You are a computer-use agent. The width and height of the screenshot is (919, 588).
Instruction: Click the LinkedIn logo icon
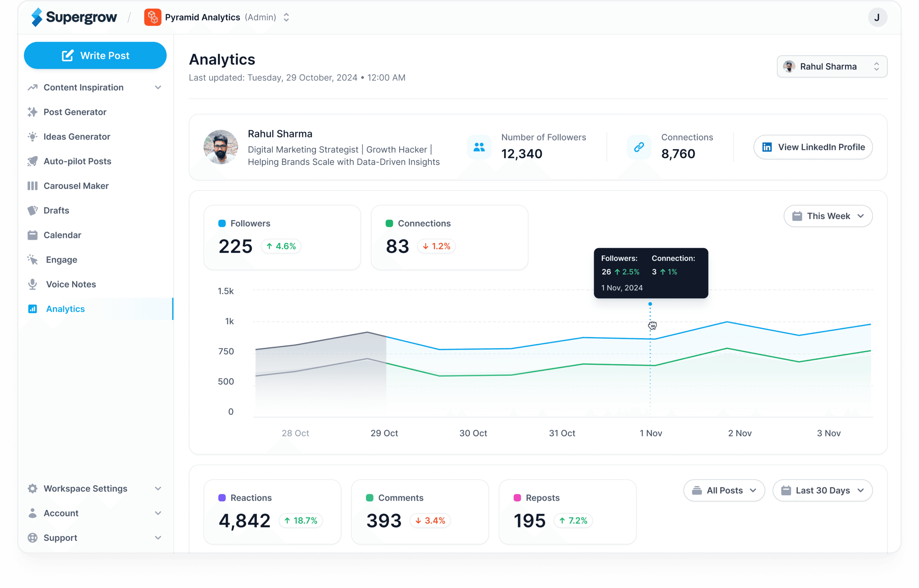tap(767, 147)
